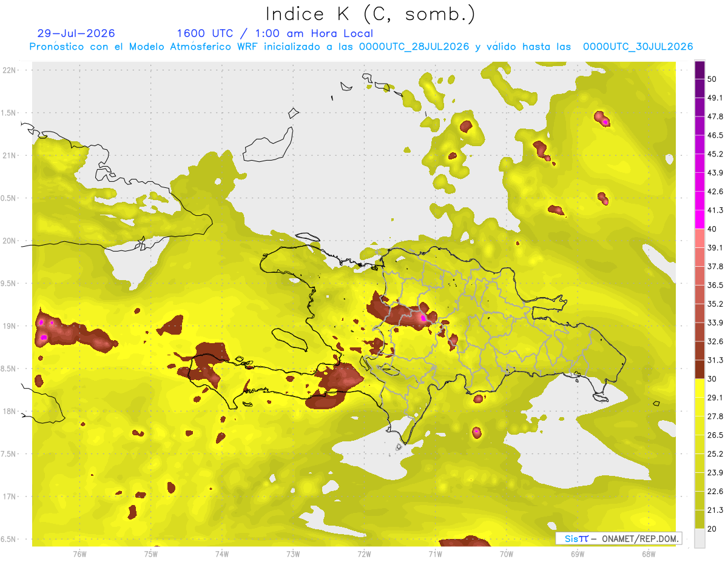The width and height of the screenshot is (728, 562).
Task: Click legend value '35.2'
Action: (x=715, y=304)
